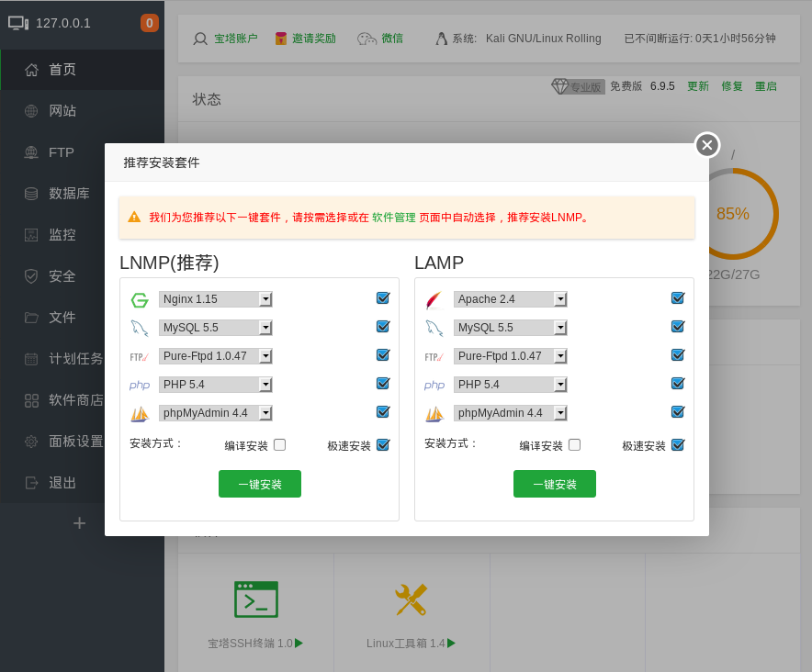The width and height of the screenshot is (812, 672).
Task: Click the FTP icon in LNMP list
Action: click(140, 357)
